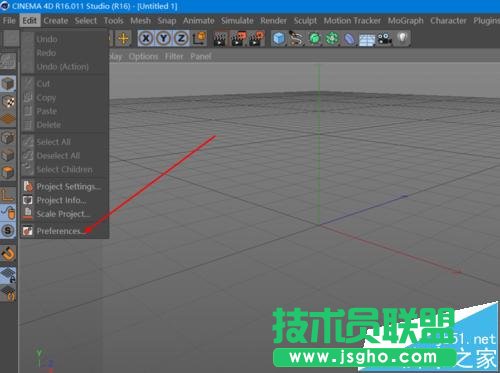
Task: Choose Cut from Edit menu
Action: (65, 83)
